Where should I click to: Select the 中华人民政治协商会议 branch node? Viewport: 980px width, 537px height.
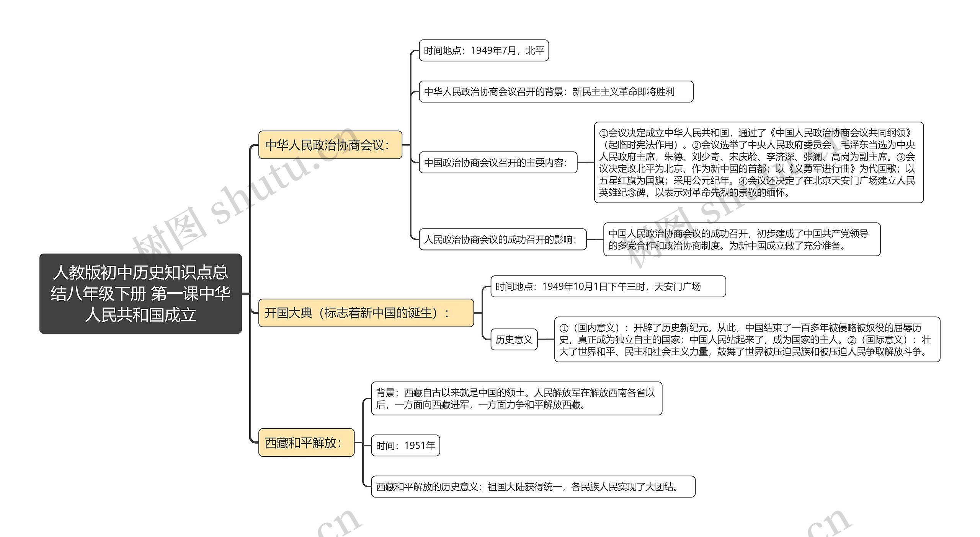coord(330,145)
